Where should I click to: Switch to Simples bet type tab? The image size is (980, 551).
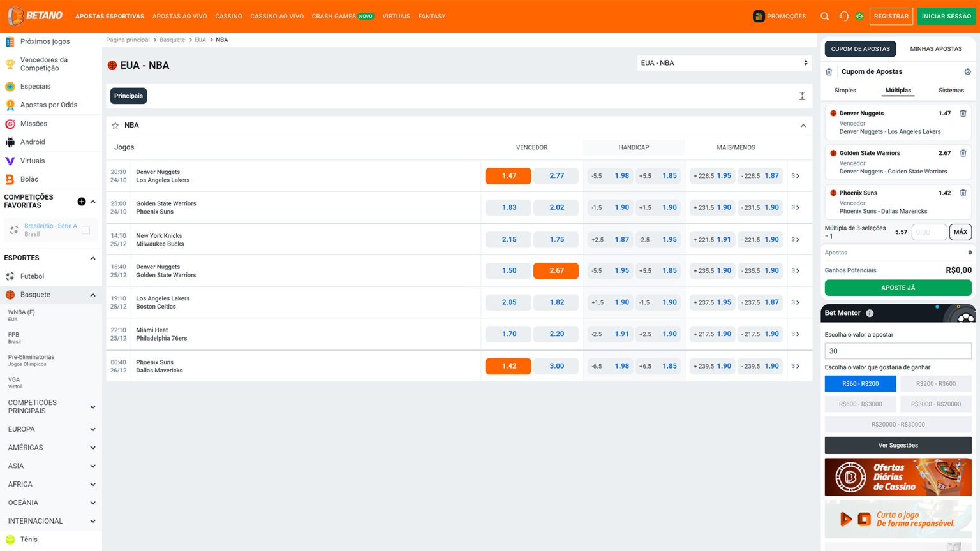(x=845, y=91)
